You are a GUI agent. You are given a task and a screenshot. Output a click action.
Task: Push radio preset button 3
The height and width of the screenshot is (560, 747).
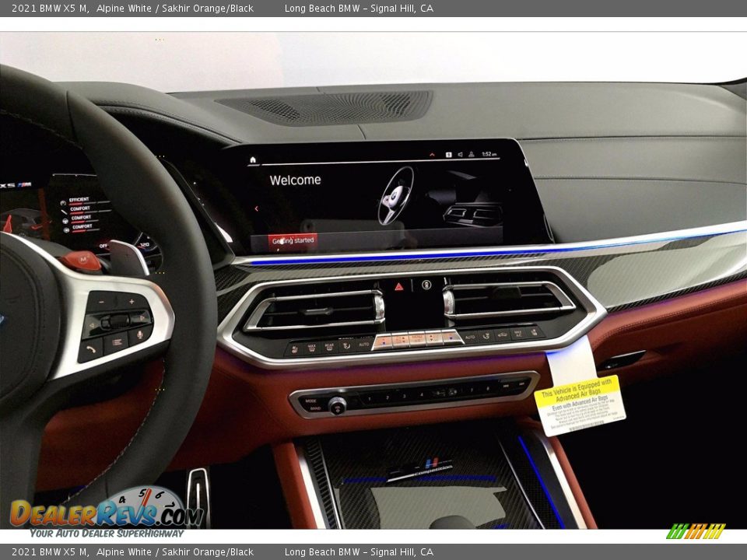[x=405, y=396]
